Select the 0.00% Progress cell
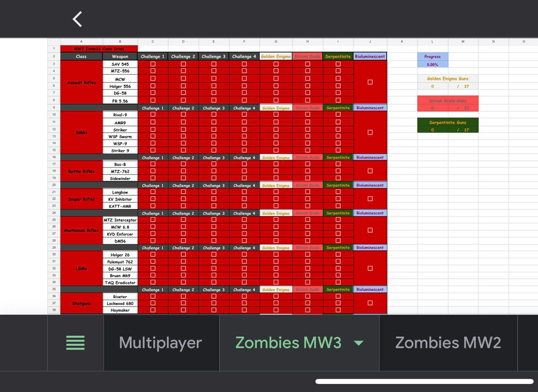The image size is (538, 392). click(x=432, y=64)
